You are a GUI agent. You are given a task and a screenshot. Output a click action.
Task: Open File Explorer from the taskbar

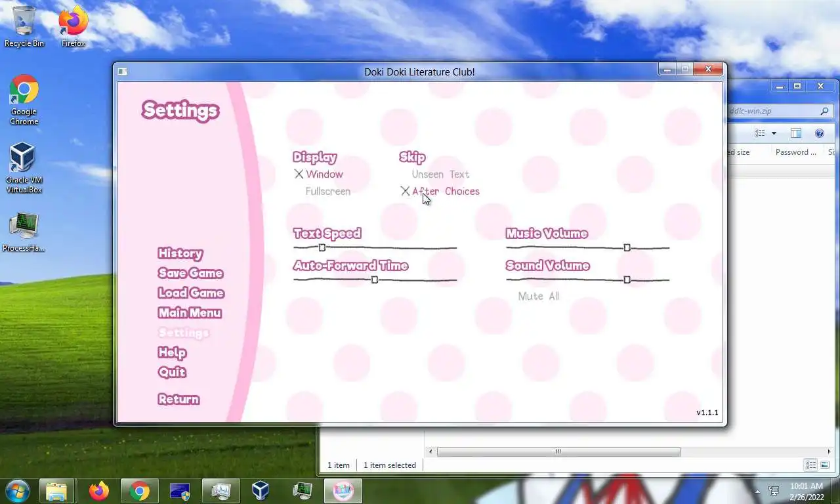coord(57,491)
